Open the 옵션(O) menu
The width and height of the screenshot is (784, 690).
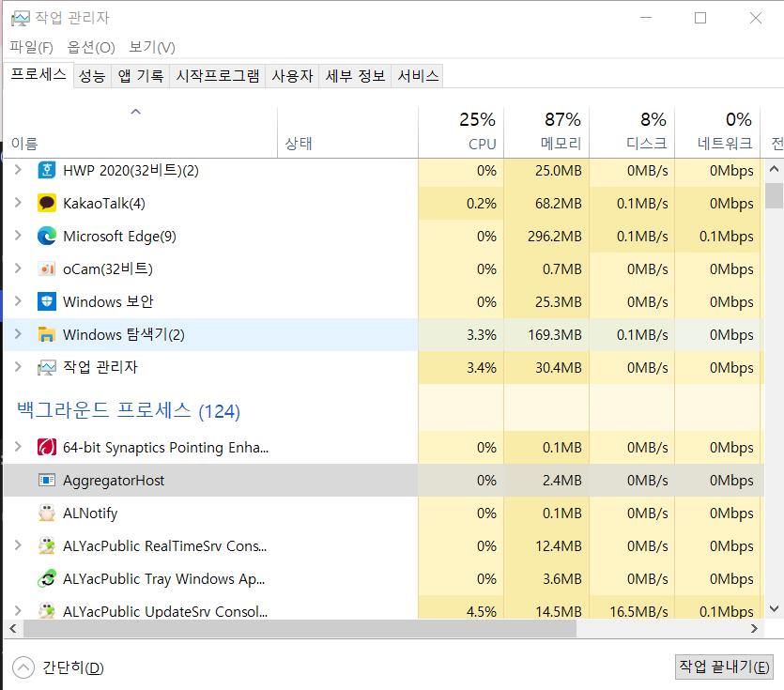click(91, 47)
